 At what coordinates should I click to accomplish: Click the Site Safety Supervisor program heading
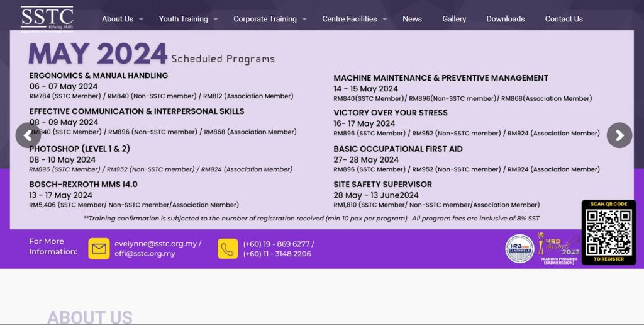pos(382,184)
